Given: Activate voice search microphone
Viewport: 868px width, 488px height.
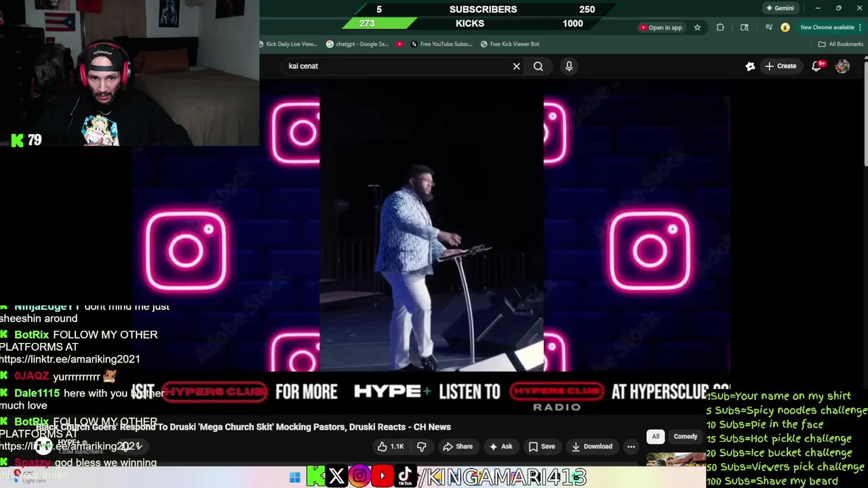Looking at the screenshot, I should 569,66.
